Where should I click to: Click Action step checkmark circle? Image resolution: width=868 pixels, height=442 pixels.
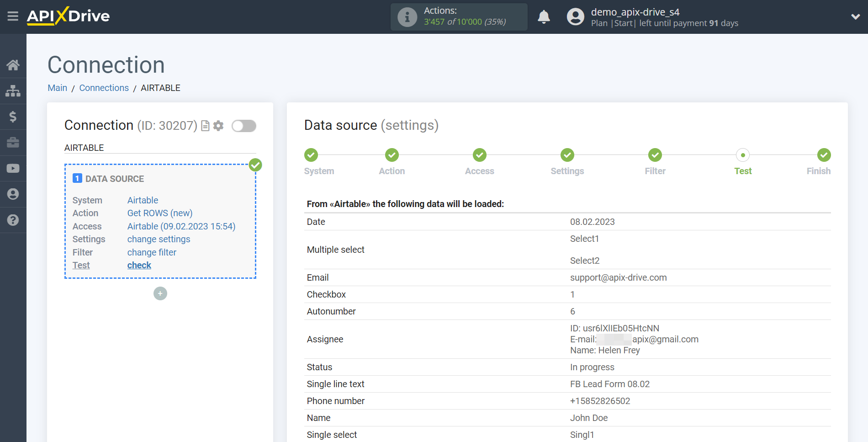392,155
